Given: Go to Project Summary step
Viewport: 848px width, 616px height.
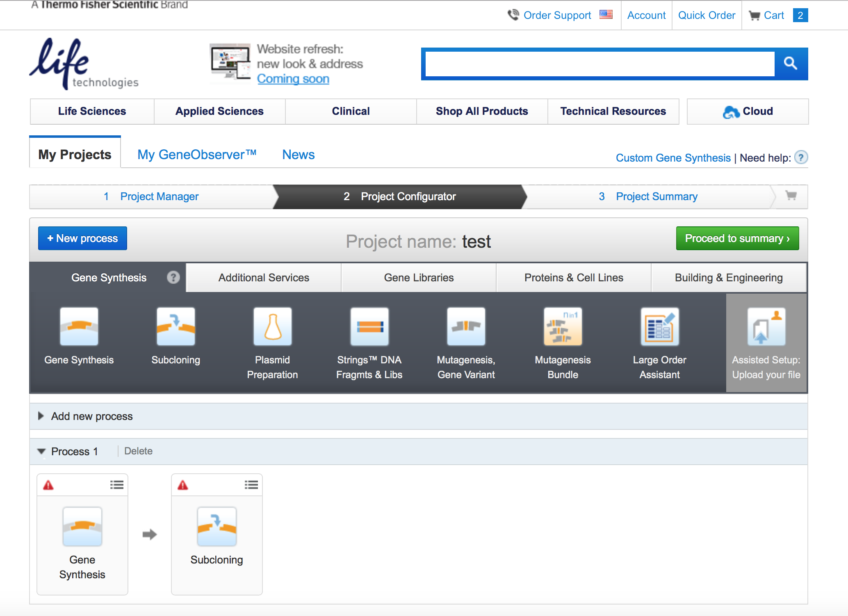Looking at the screenshot, I should 648,196.
